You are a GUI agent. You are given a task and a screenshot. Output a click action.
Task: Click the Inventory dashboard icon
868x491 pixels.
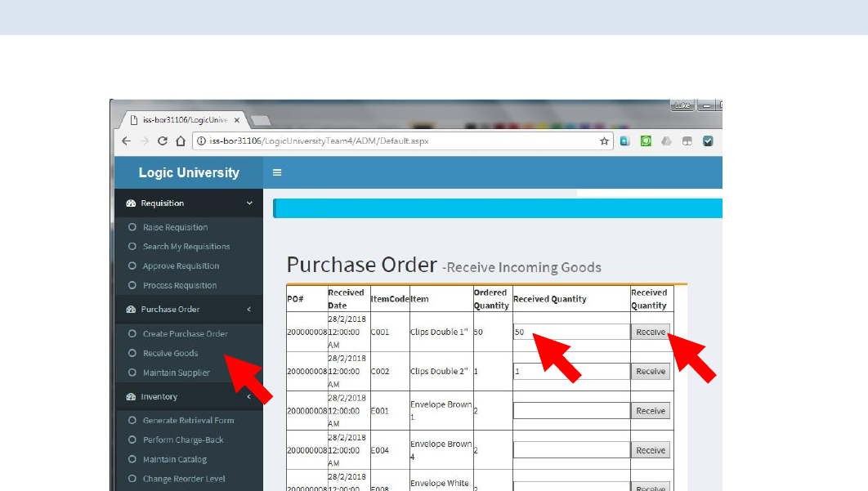point(131,397)
